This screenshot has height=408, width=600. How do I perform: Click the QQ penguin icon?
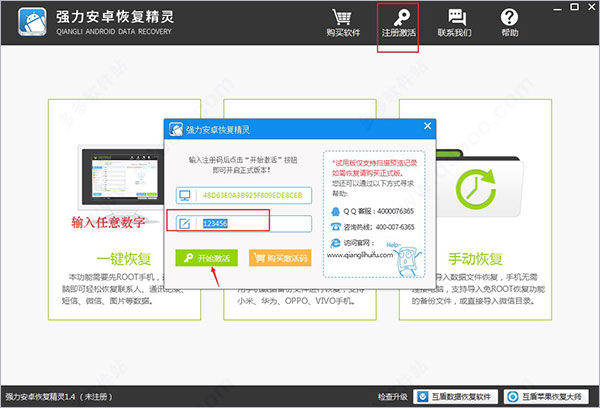point(336,211)
